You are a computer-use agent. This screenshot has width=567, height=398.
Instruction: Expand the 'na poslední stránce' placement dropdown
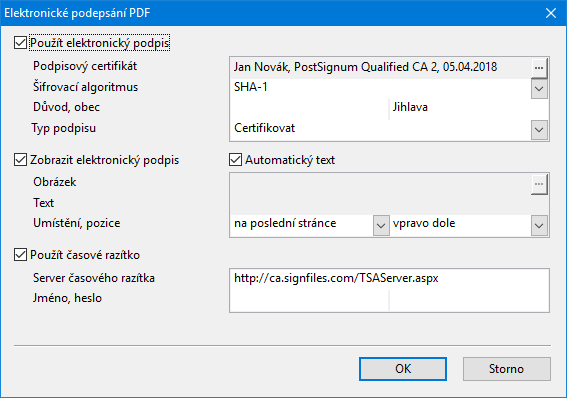[x=381, y=226]
